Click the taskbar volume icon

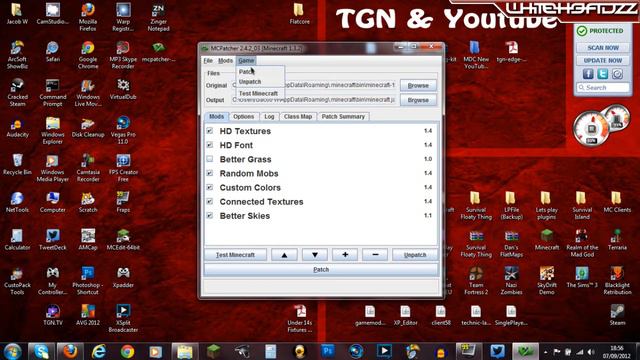(x=591, y=351)
